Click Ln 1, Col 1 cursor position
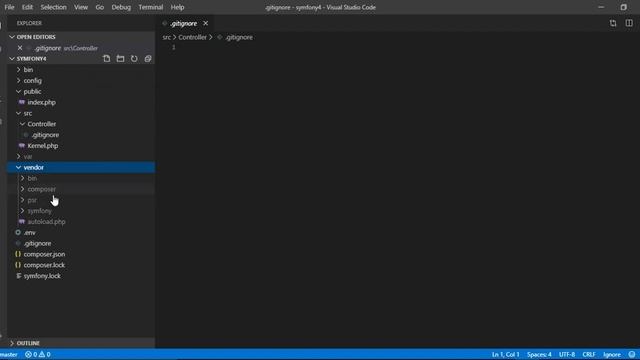Screen dimensions: 640x360 click(x=505, y=354)
